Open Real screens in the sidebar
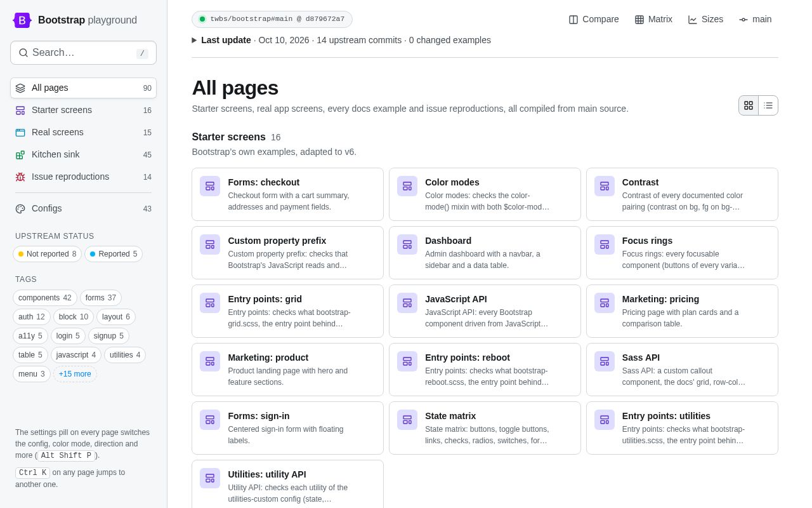812x508 pixels. [83, 133]
